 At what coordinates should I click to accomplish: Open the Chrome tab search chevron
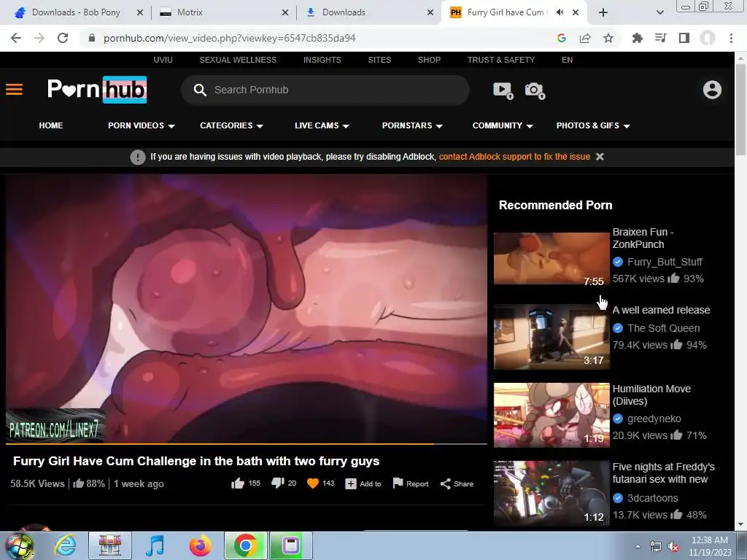pos(659,12)
